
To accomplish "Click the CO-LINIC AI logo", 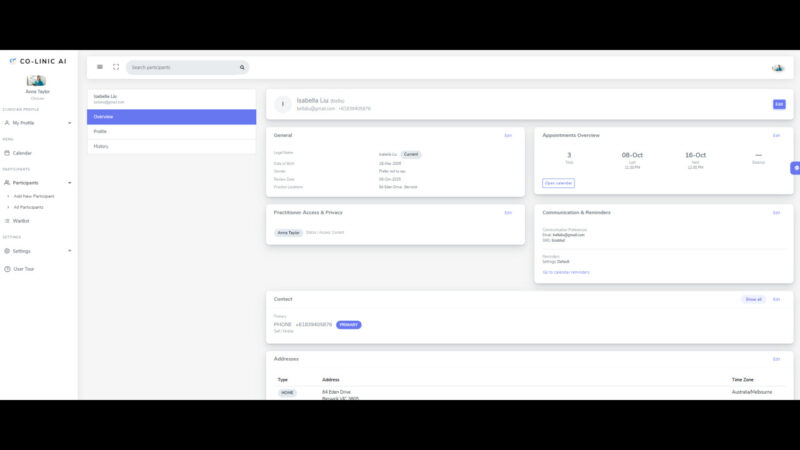I will point(38,61).
